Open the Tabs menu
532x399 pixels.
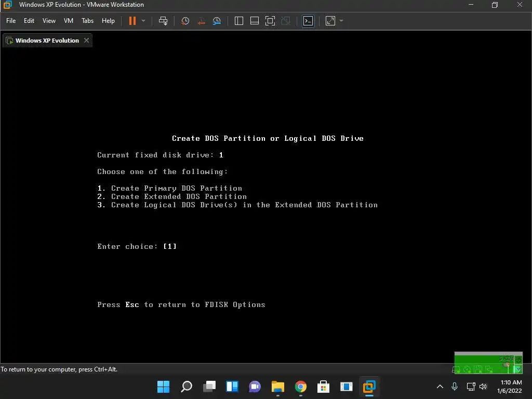(x=87, y=21)
